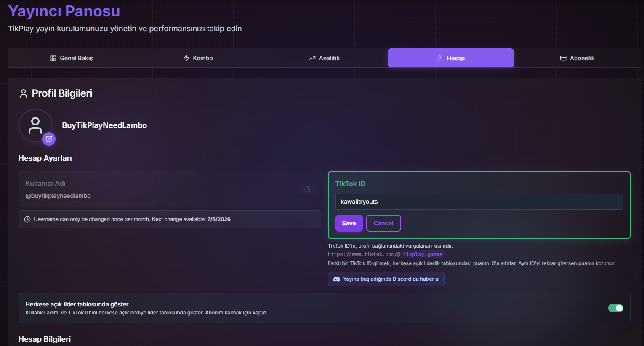Click the lock icon in Kullanıcı Adı field
Viewport: 644px width, 346px height.
[307, 189]
